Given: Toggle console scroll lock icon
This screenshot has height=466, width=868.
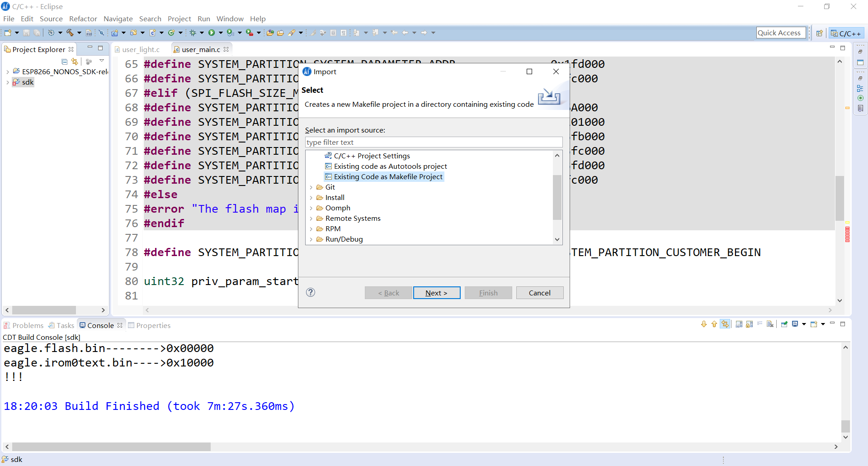Looking at the screenshot, I should point(749,324).
